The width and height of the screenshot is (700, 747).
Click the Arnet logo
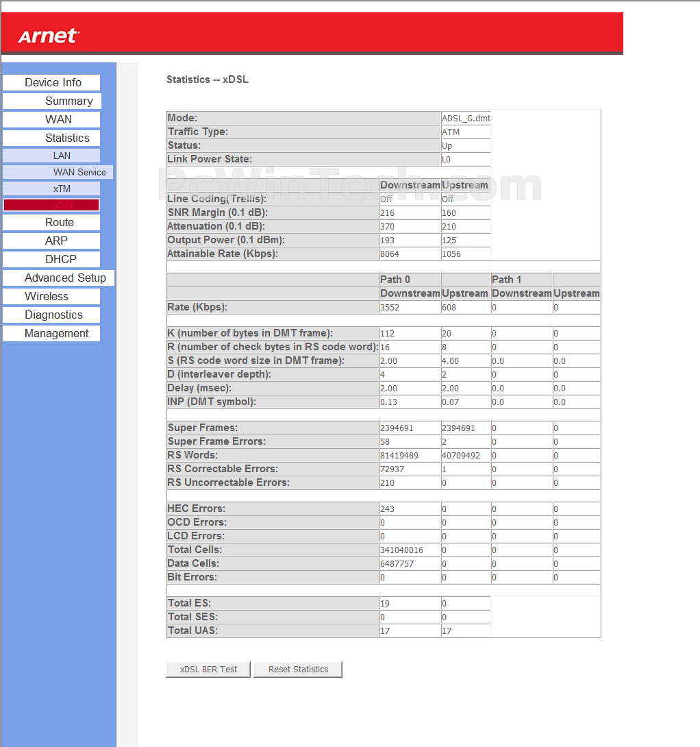pos(49,36)
